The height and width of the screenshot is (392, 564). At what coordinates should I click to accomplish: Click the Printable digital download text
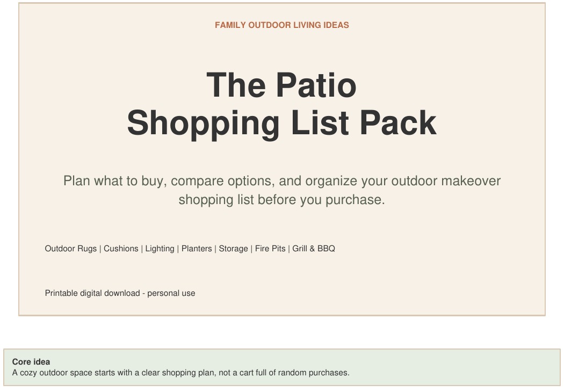point(92,293)
